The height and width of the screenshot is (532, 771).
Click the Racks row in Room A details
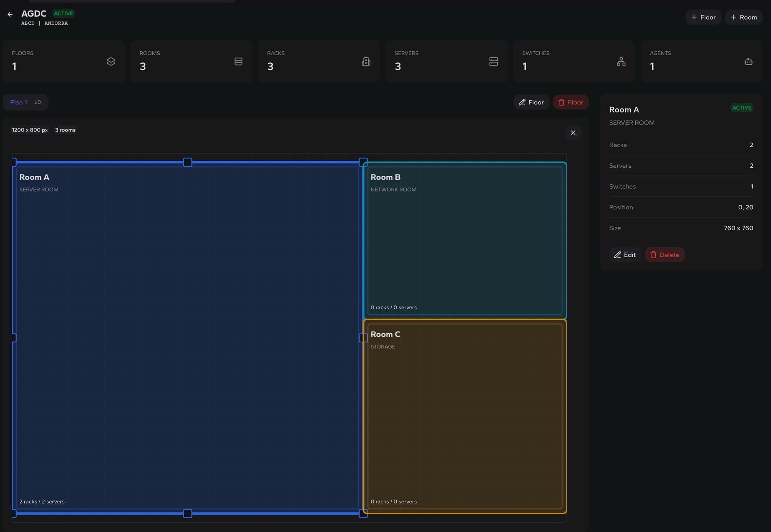681,145
